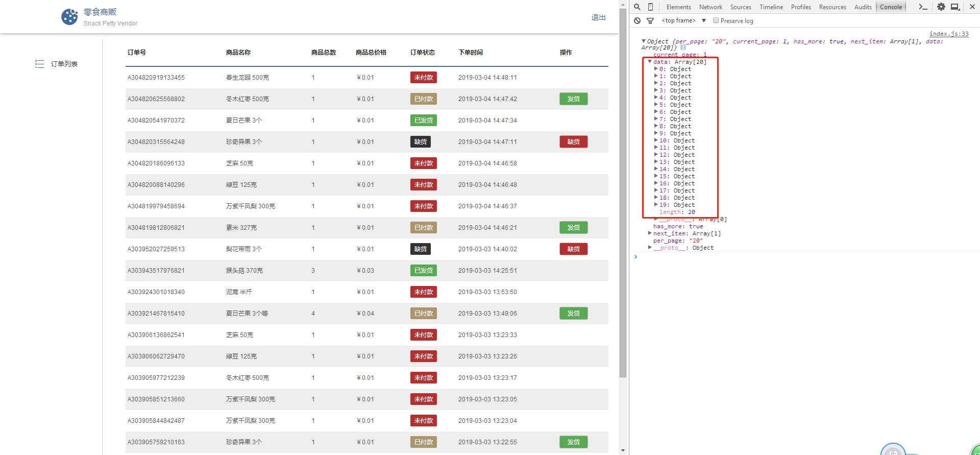The width and height of the screenshot is (980, 455).
Task: Switch to the Resources tab
Action: pyautogui.click(x=832, y=7)
